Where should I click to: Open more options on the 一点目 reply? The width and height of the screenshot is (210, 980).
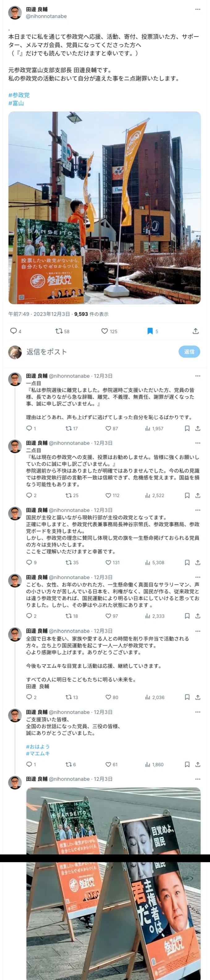197,376
